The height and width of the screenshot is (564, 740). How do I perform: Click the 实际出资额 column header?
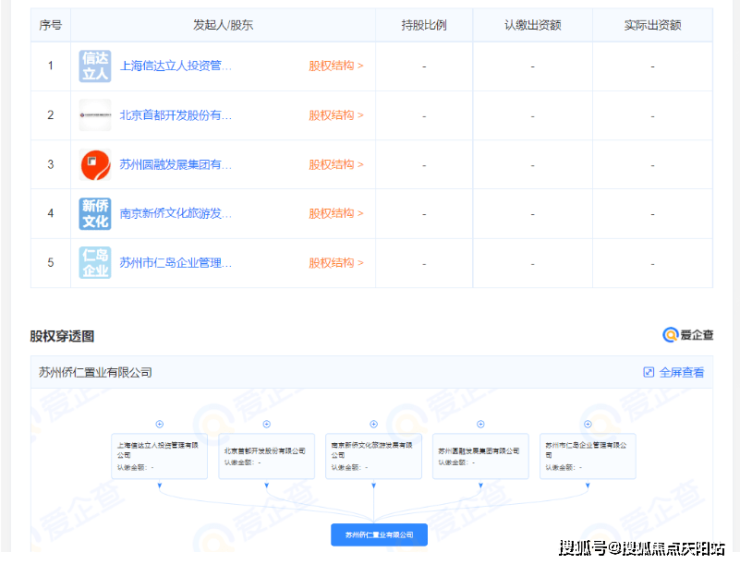[x=652, y=25]
